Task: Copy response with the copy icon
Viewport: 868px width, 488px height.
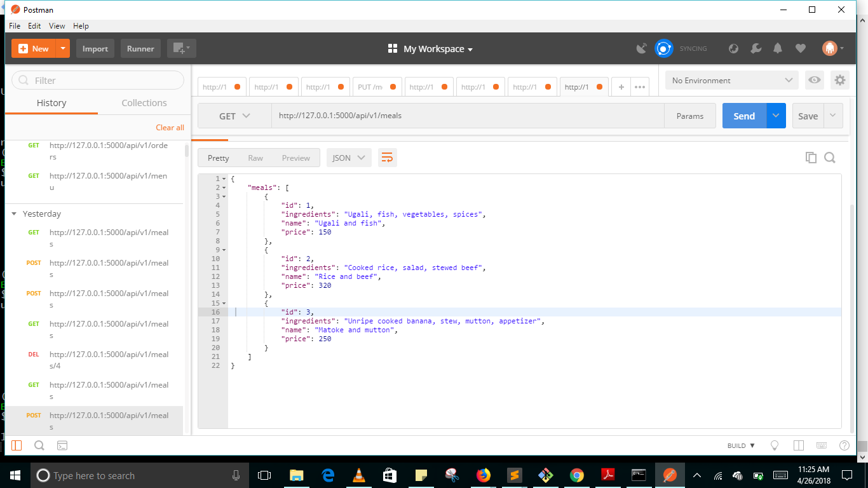Action: click(811, 158)
